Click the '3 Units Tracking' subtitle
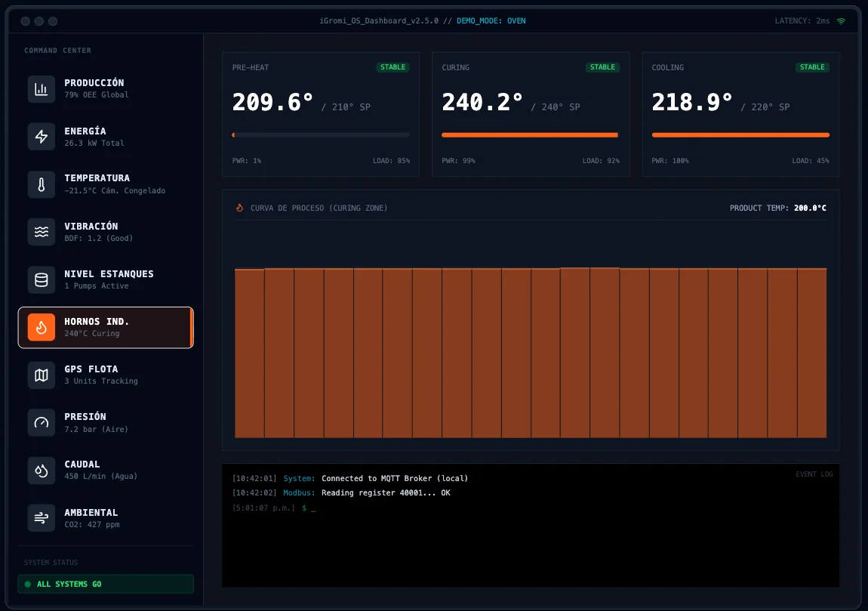Viewport: 868px width, 611px height. tap(100, 381)
